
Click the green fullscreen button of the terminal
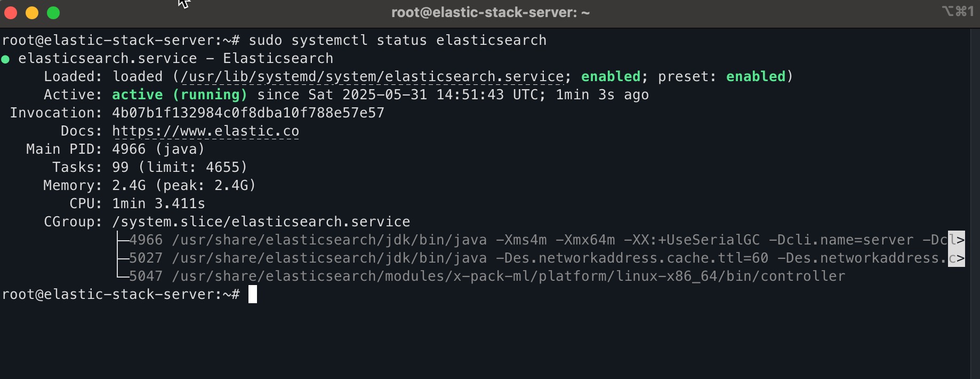(x=53, y=12)
